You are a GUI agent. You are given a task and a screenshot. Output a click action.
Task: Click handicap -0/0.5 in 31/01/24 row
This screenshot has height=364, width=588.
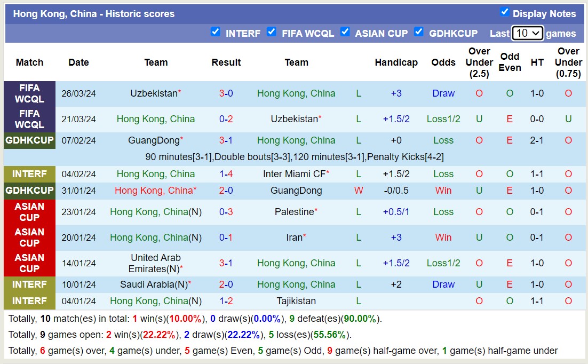coord(396,191)
